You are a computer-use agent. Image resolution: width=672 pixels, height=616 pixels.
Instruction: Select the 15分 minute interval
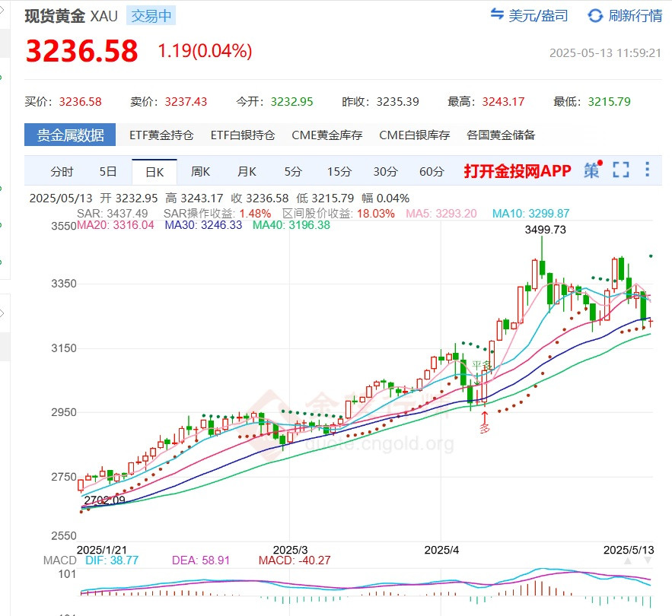[339, 171]
